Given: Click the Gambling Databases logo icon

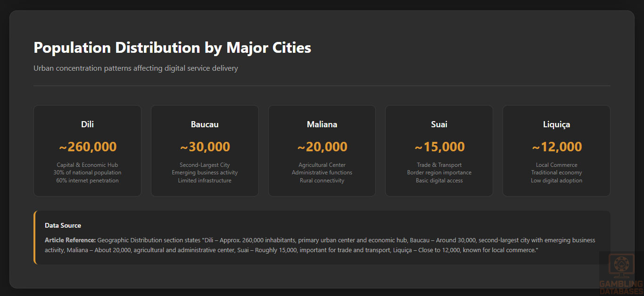Looking at the screenshot, I should click(621, 266).
